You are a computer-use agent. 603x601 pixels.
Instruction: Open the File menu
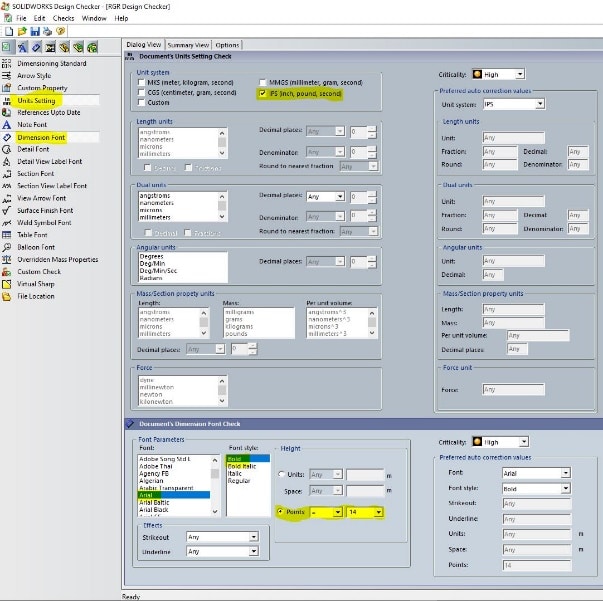click(21, 18)
